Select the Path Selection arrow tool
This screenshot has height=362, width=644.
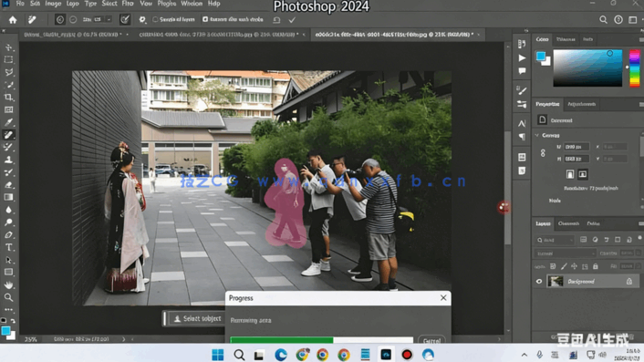coord(8,260)
